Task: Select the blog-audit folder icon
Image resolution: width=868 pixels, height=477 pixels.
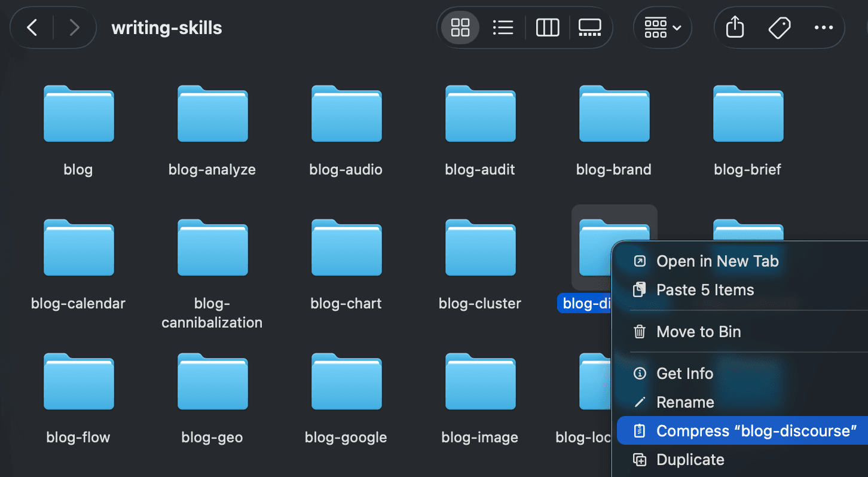Action: pyautogui.click(x=480, y=114)
